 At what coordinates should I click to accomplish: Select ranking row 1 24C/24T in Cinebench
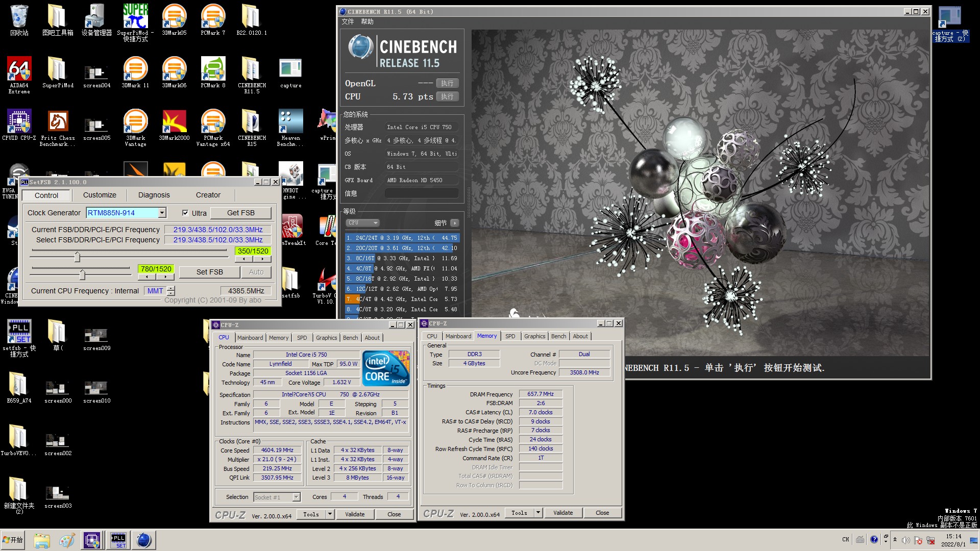[402, 238]
